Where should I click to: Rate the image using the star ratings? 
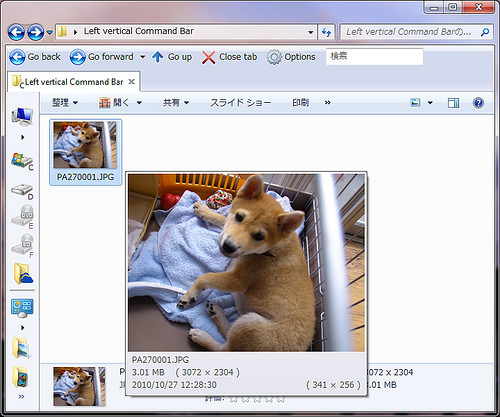coord(257,399)
